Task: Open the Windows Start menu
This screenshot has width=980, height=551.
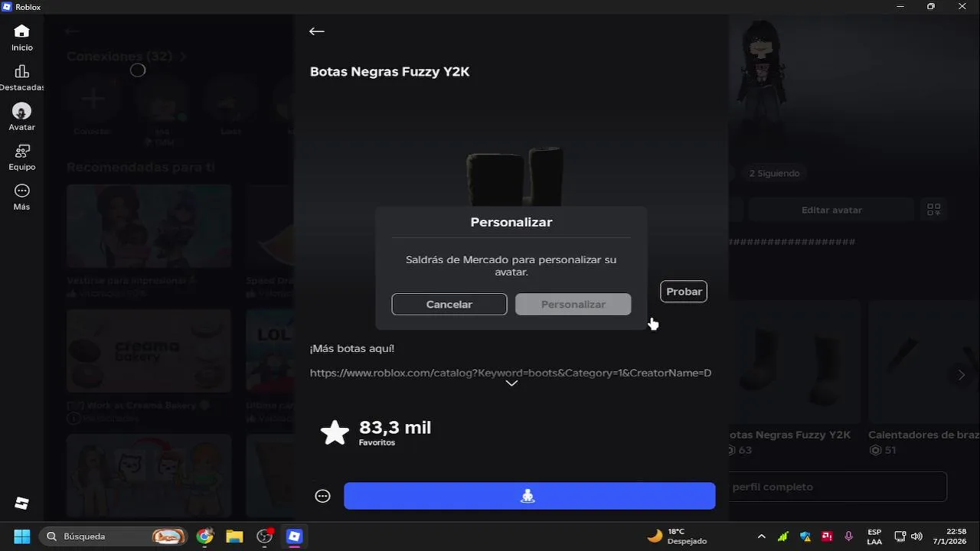Action: (x=21, y=536)
